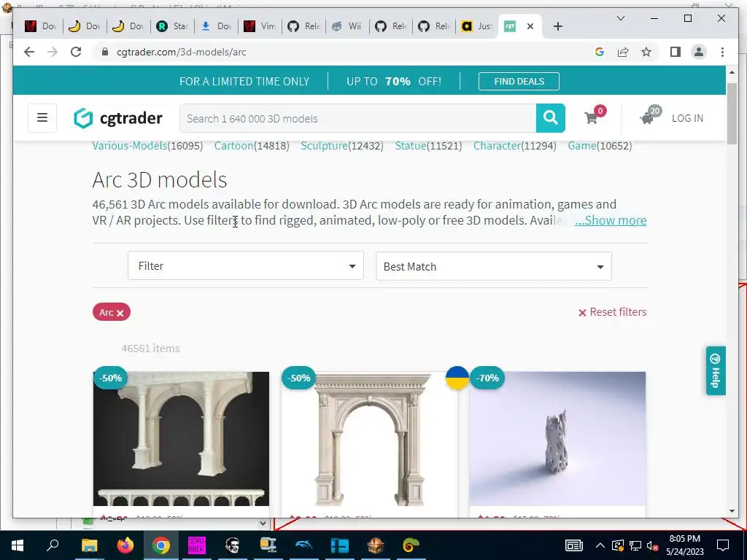747x560 pixels.
Task: Go back to the previous page
Action: (29, 52)
